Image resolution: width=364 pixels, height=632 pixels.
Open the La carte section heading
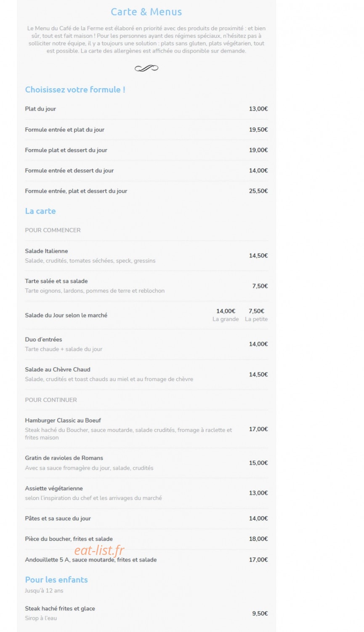coord(40,211)
